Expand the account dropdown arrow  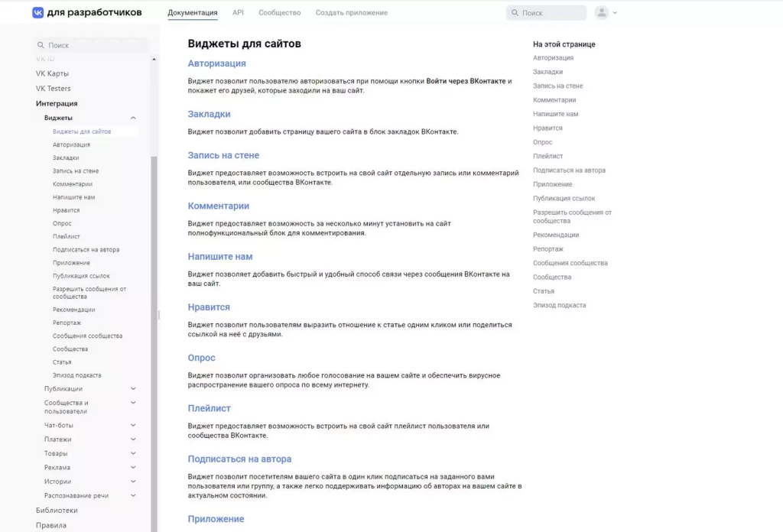click(616, 12)
